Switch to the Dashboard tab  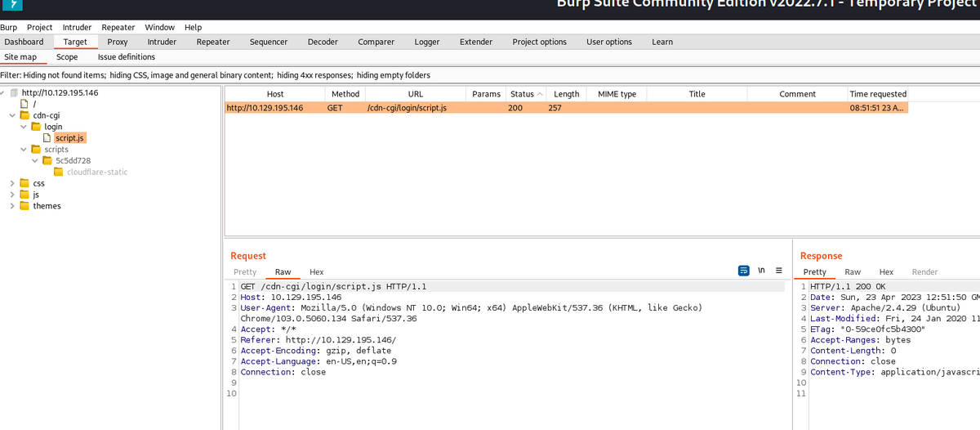click(24, 42)
